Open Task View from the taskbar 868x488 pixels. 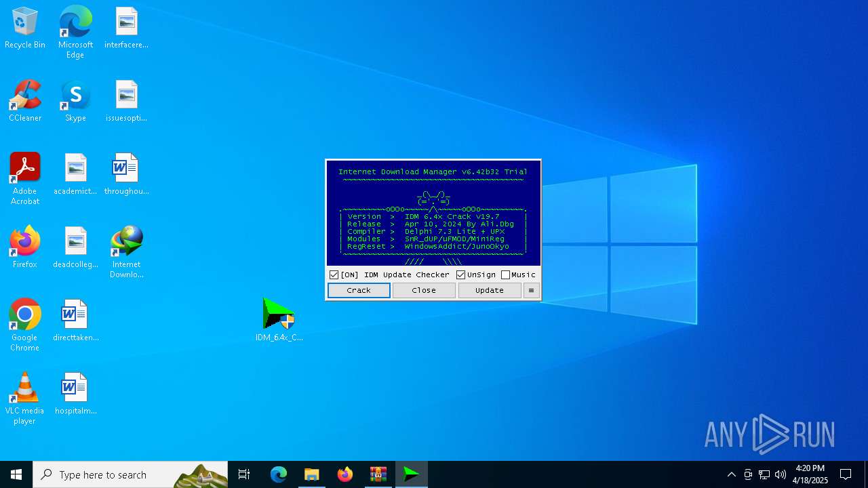click(244, 474)
